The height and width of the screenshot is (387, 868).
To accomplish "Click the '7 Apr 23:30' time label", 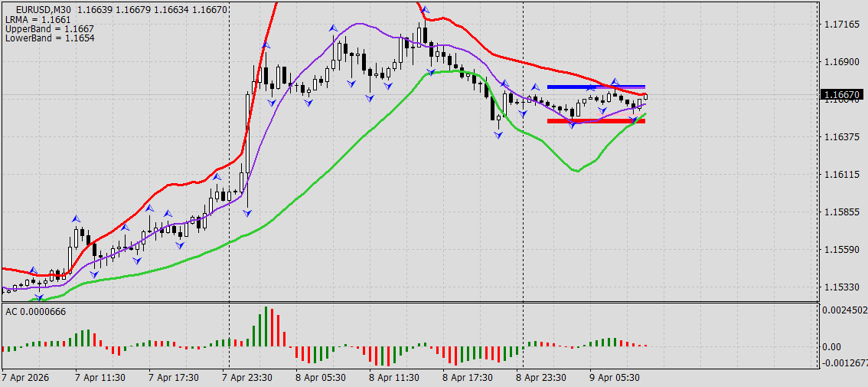I will click(247, 378).
